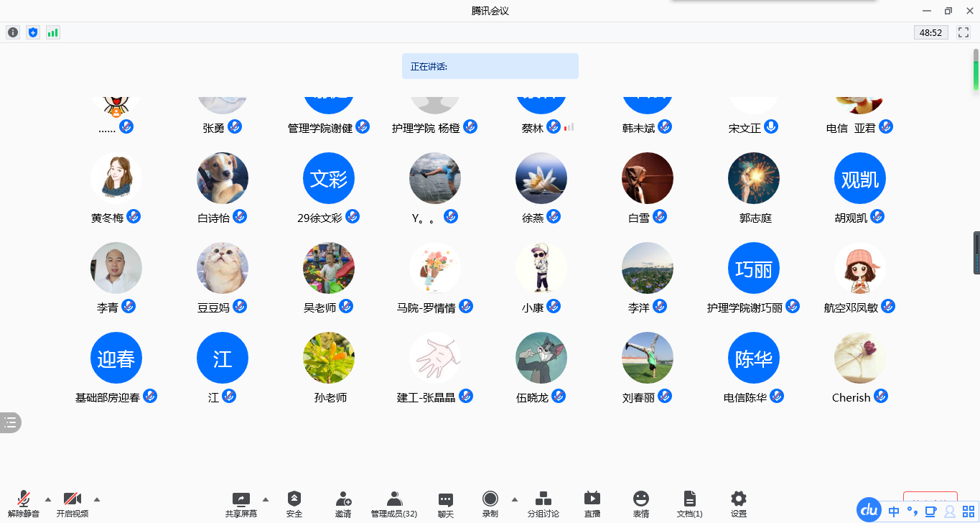The width and height of the screenshot is (980, 523).
Task: Open the 文档(1) documents panel
Action: 689,504
